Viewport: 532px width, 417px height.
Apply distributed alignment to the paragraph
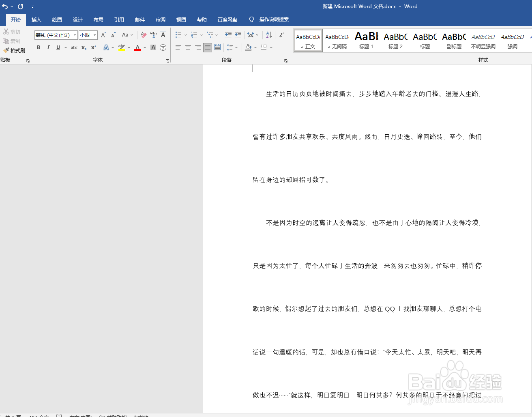(217, 47)
